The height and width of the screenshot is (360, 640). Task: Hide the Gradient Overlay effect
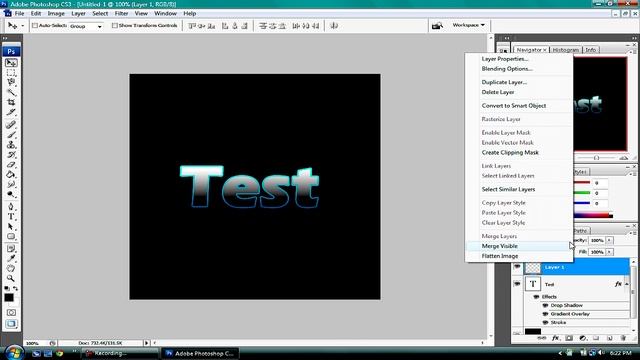click(545, 314)
